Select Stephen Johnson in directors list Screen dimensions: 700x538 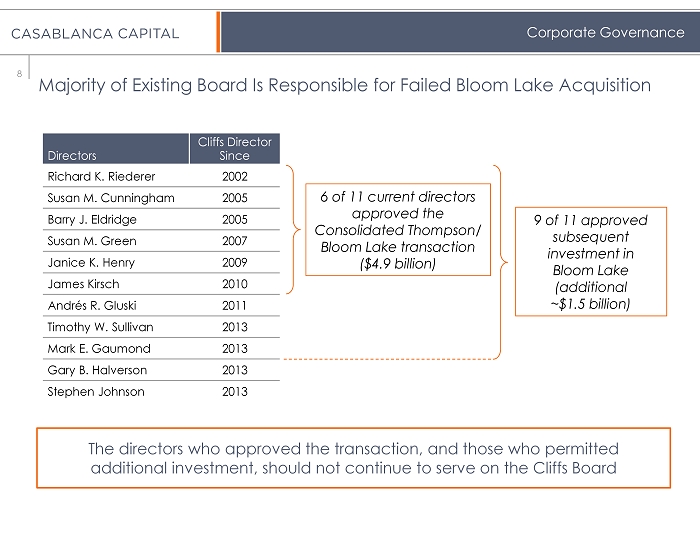[96, 392]
